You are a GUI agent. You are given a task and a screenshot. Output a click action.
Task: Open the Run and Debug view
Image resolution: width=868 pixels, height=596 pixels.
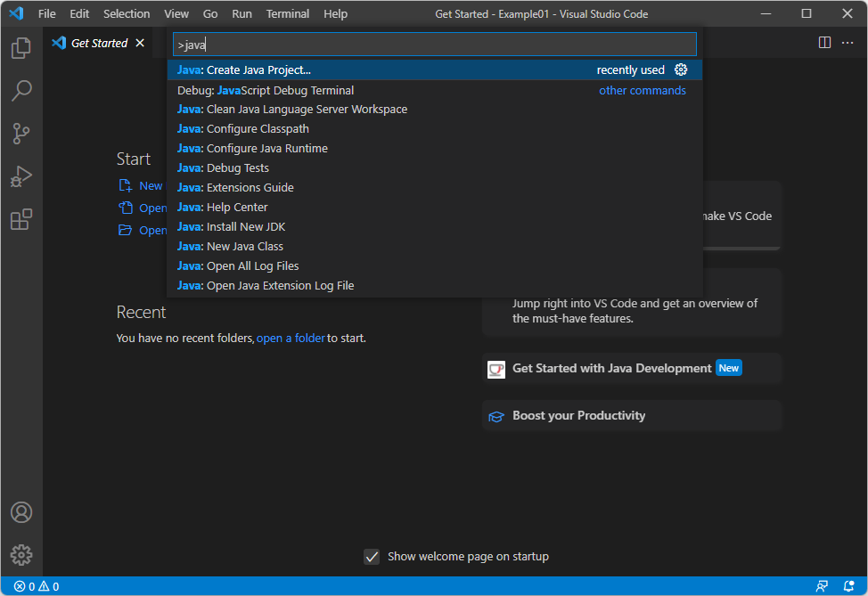pyautogui.click(x=21, y=176)
